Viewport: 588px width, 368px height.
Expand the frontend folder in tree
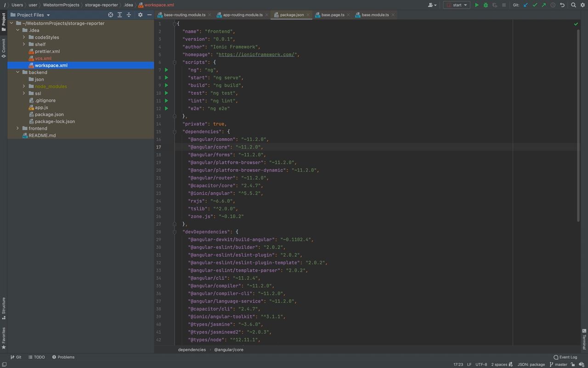point(18,128)
